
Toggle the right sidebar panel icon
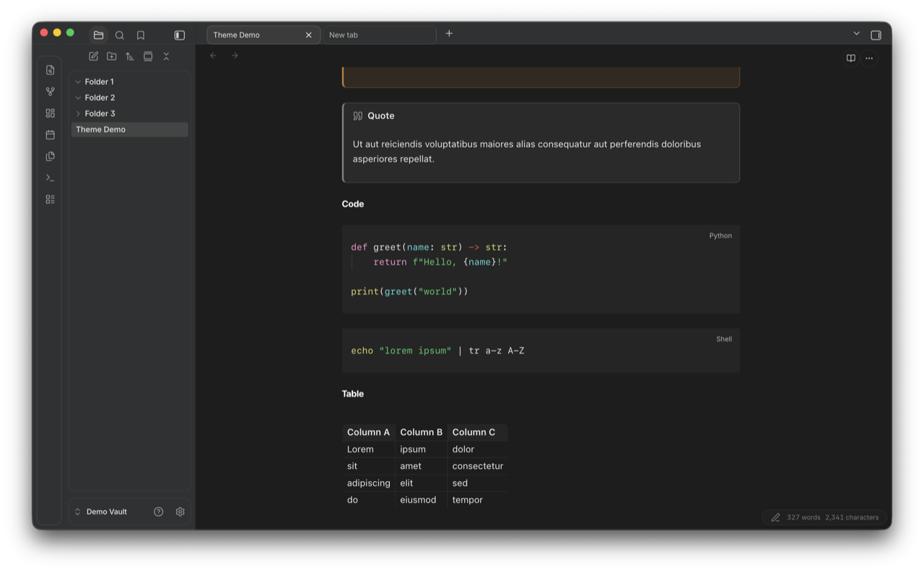(876, 35)
